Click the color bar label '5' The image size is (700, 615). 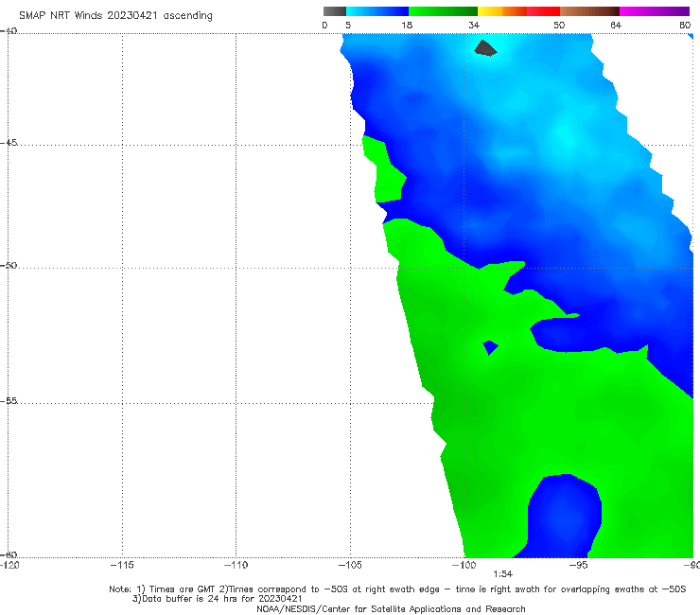348,25
